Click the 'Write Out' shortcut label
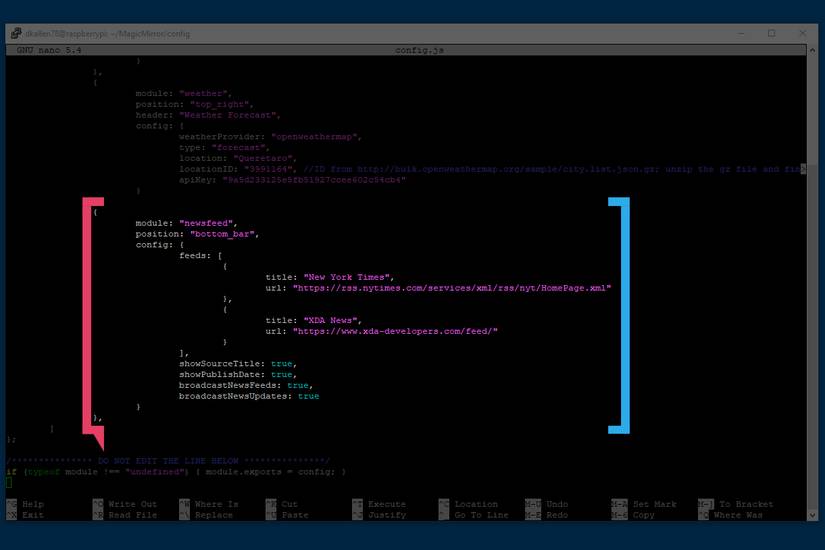The width and height of the screenshot is (825, 550). point(133,504)
